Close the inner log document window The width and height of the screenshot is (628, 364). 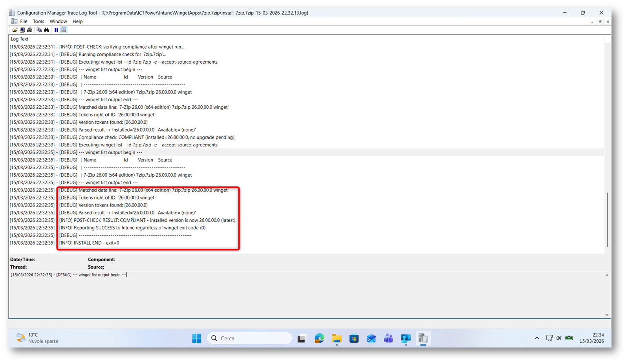click(x=608, y=22)
